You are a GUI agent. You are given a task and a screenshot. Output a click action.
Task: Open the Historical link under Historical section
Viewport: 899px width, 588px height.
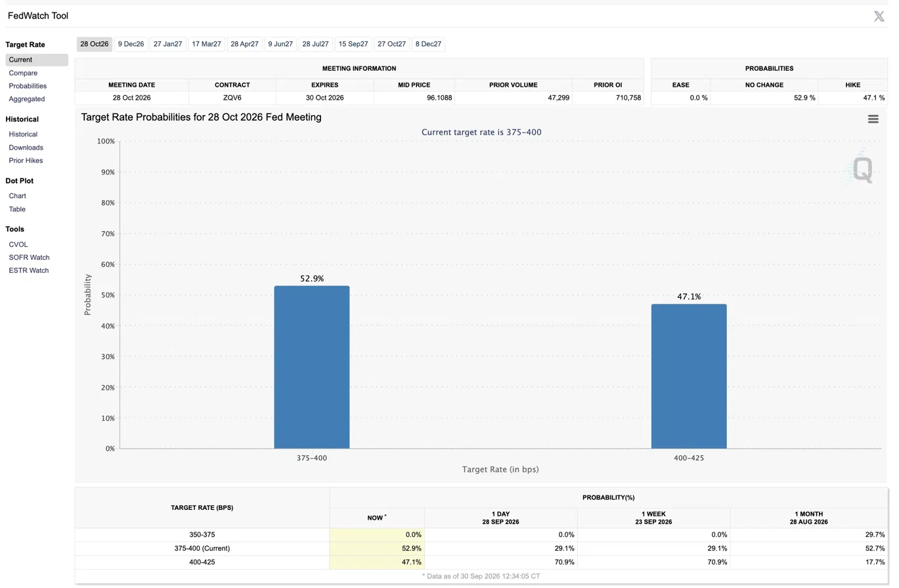coord(23,134)
